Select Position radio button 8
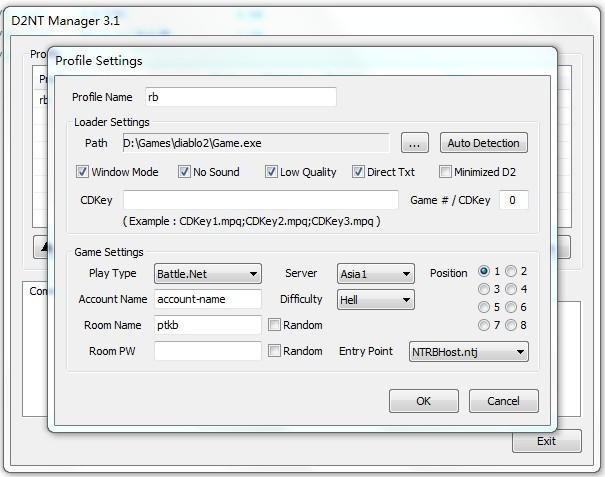The height and width of the screenshot is (477, 605). 511,325
